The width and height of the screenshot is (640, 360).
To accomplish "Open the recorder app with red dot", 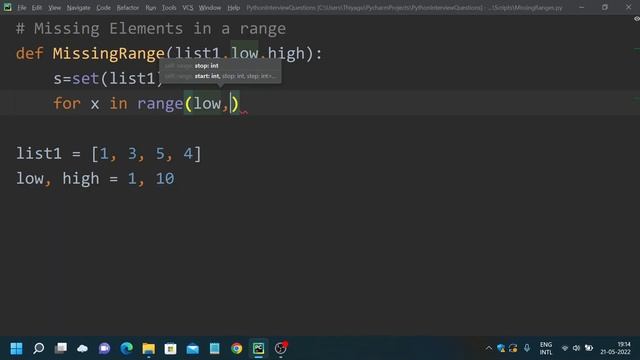I will click(280, 348).
